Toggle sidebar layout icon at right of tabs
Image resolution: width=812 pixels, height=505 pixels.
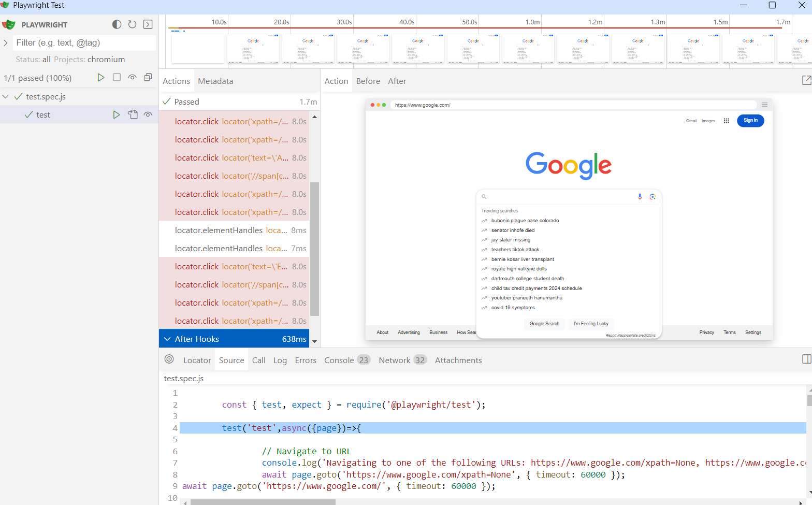[x=806, y=359]
